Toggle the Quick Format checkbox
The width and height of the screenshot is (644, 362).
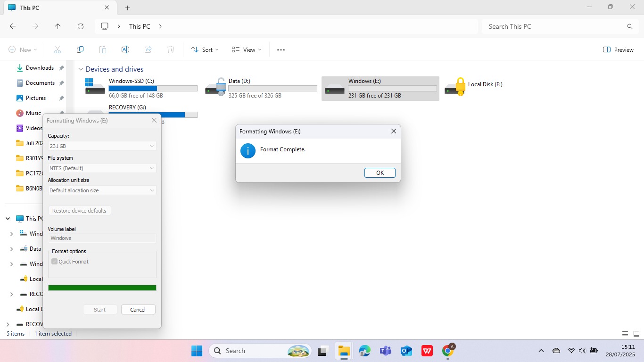(x=55, y=262)
